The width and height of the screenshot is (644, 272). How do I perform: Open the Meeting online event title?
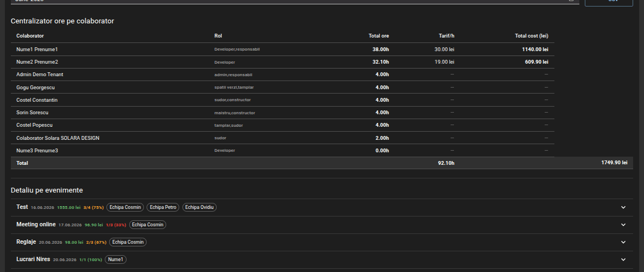(x=36, y=224)
